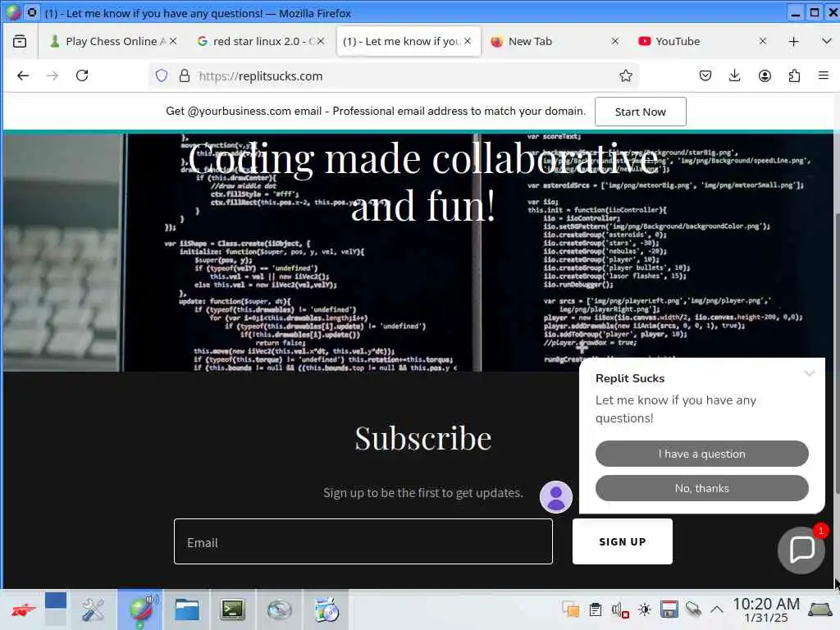840x630 pixels.
Task: Click the floppy save tray icon
Action: [669, 609]
